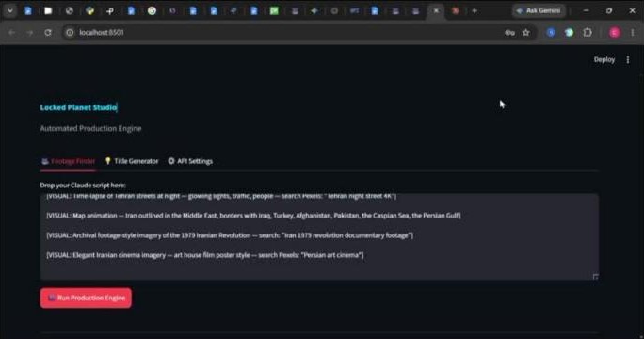Switch to the green spreadsheet browser tab
The width and height of the screenshot is (644, 339).
[274, 11]
